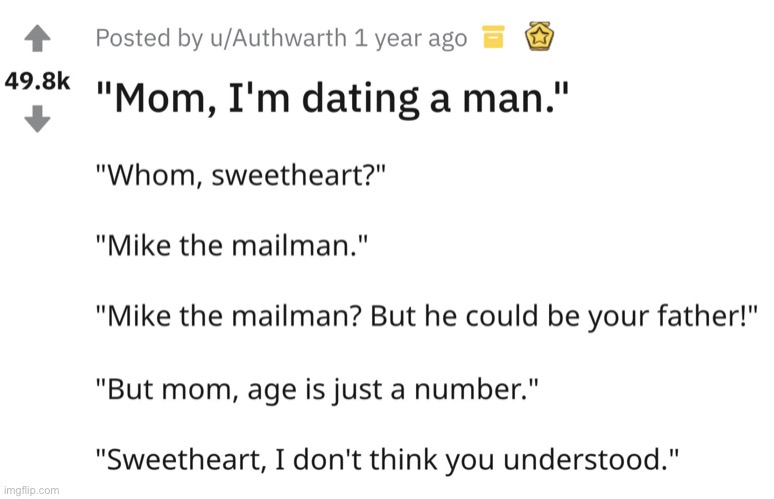This screenshot has height=499, width=774.
Task: Click the final line starting with 'Sweetheart, I don't'
Action: pos(387,460)
